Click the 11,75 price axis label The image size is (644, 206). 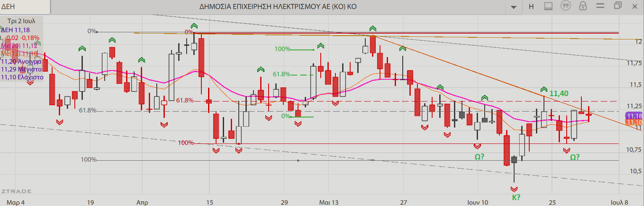634,63
